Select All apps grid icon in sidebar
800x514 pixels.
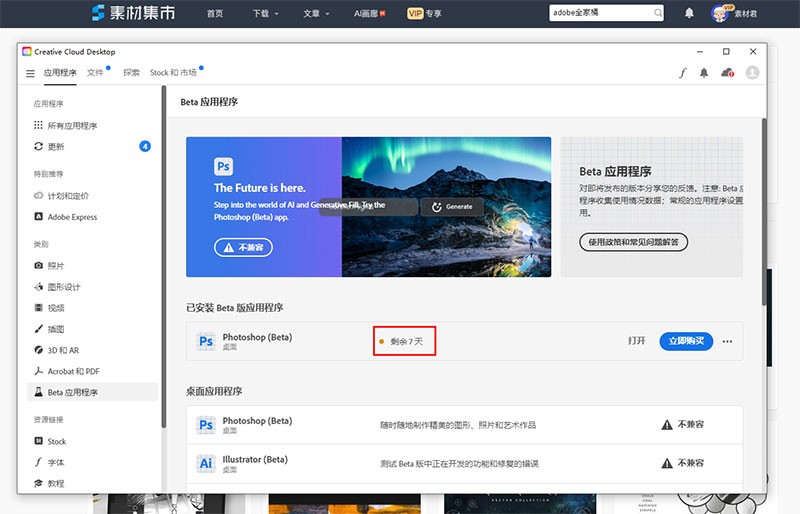[x=38, y=125]
